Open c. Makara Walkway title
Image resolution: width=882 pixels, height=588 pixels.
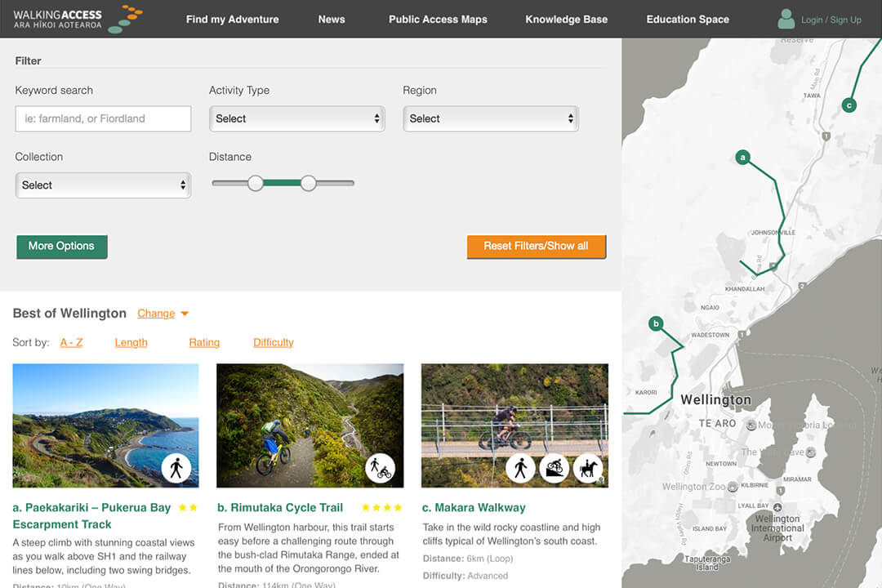click(474, 507)
